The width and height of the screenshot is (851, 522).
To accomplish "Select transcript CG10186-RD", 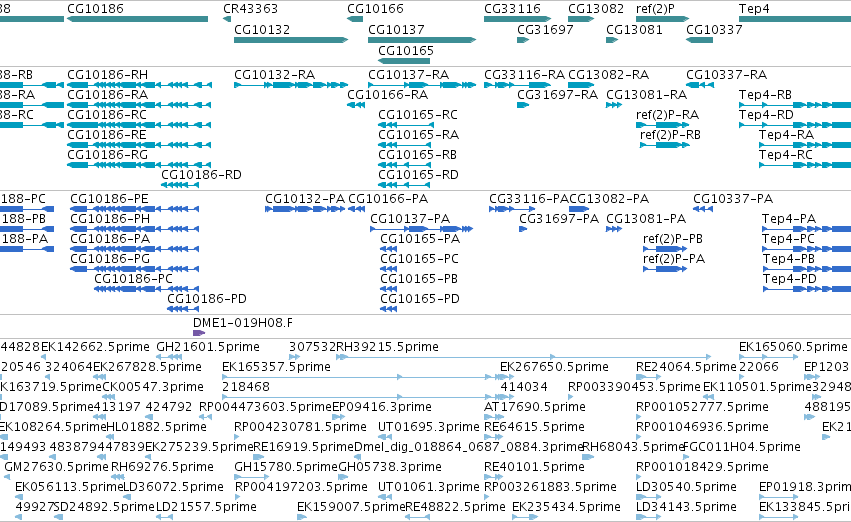I will click(180, 185).
